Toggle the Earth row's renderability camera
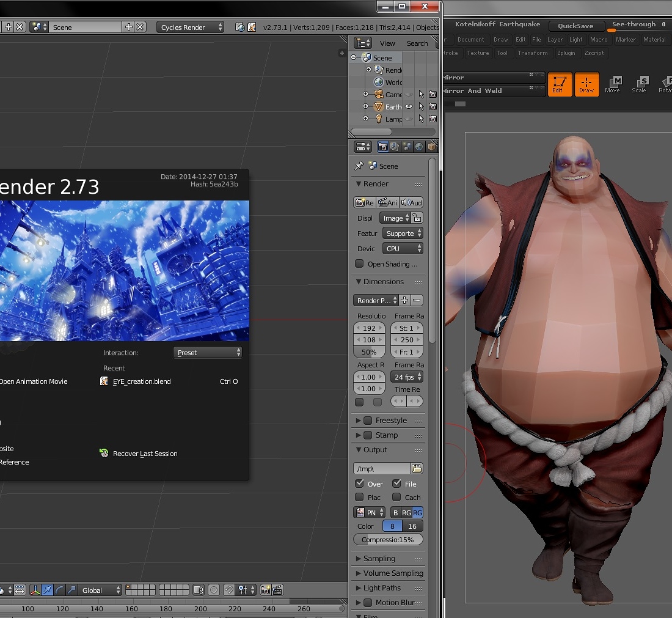The width and height of the screenshot is (672, 618). click(433, 106)
